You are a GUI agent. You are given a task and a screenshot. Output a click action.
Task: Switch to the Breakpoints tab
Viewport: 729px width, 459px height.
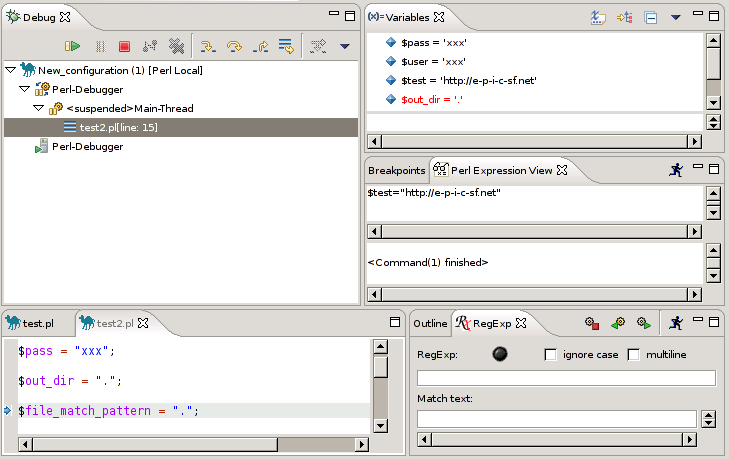click(397, 170)
